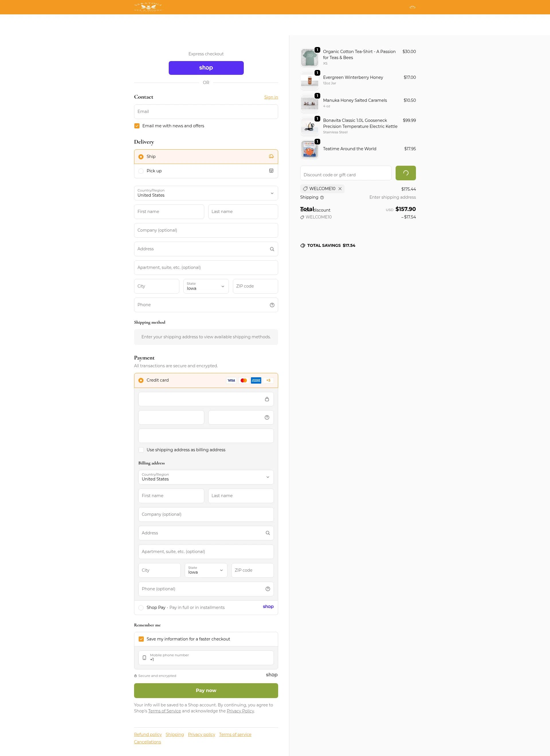Click the Discount code or gift card field
The width and height of the screenshot is (550, 756).
(x=345, y=173)
